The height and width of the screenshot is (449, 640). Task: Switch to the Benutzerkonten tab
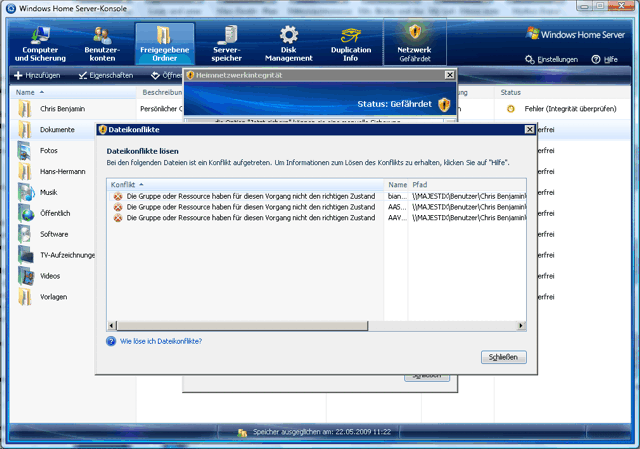(x=102, y=44)
